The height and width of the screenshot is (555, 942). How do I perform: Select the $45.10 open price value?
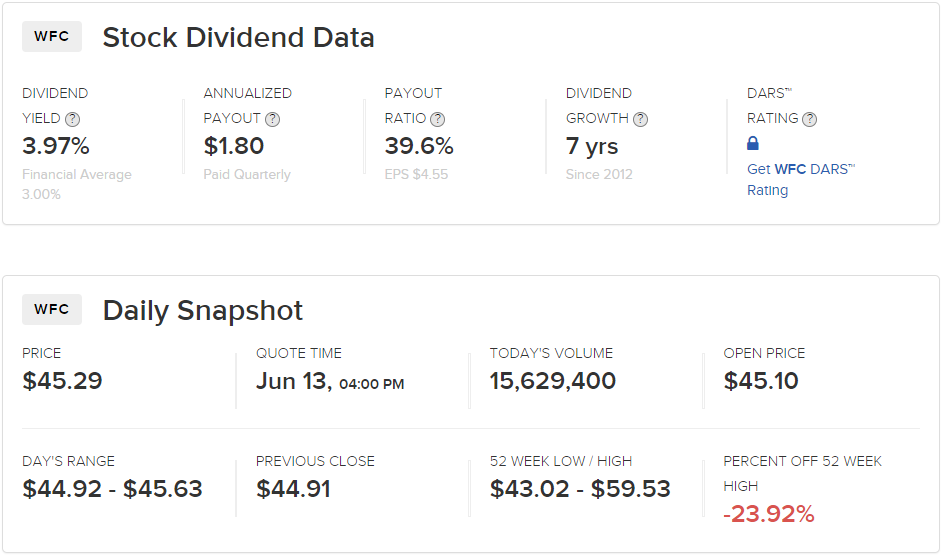761,381
